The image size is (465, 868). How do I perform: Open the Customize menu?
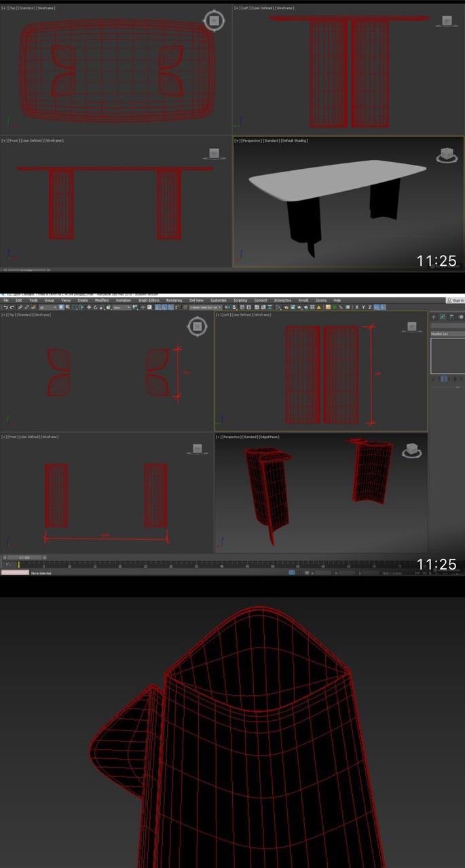click(219, 300)
